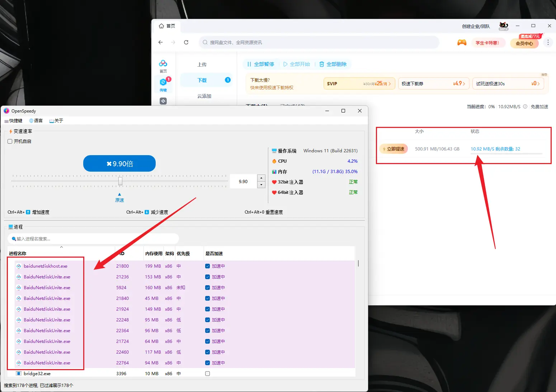The height and width of the screenshot is (392, 556).
Task: Start all downloads with 全部开始
Action: click(297, 64)
